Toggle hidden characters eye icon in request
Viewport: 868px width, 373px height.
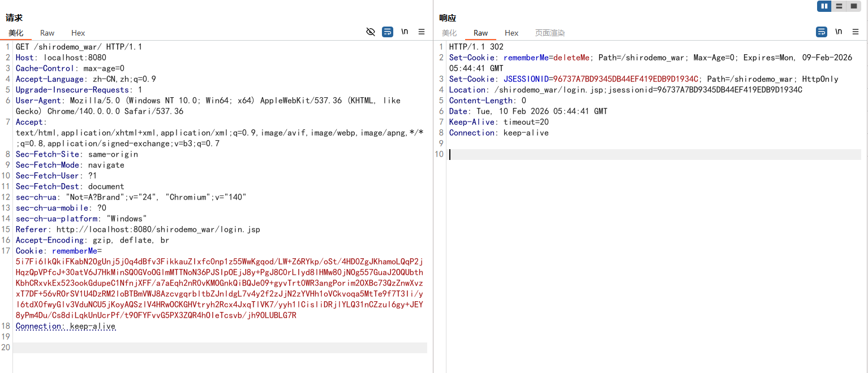click(x=371, y=32)
